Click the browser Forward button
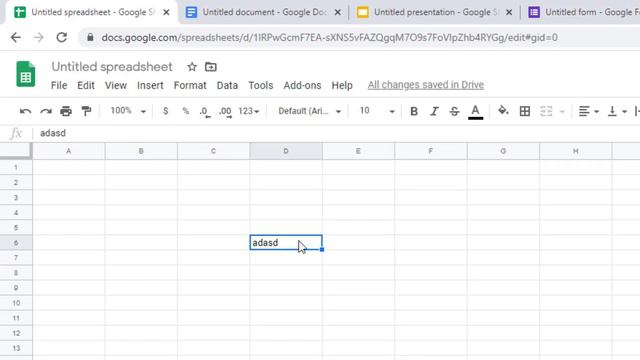The image size is (640, 360). 38,38
